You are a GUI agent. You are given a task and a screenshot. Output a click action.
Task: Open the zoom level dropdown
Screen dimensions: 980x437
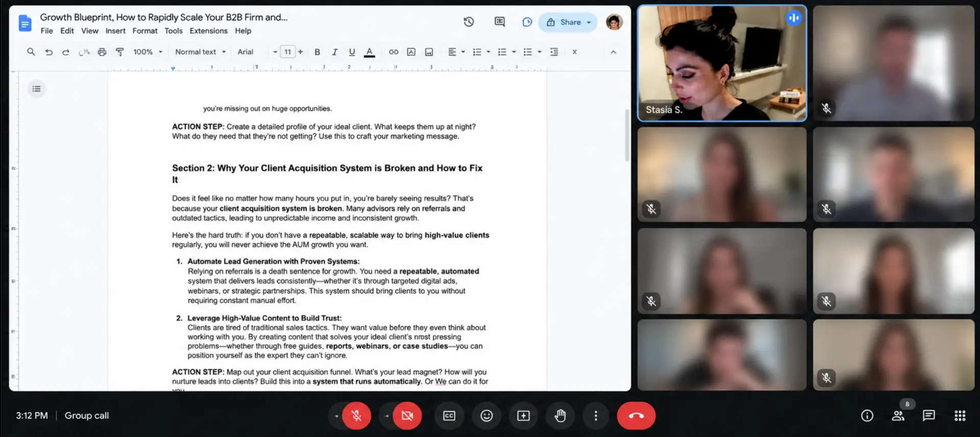coord(148,52)
